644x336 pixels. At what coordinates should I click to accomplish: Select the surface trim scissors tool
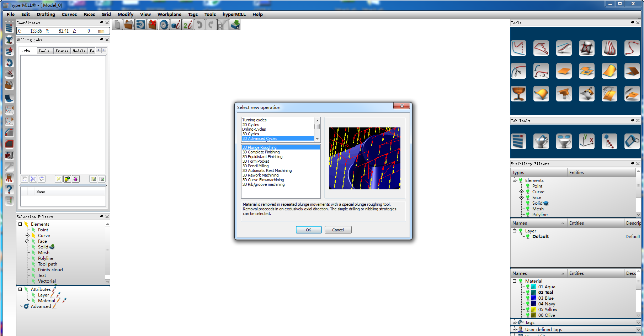(587, 94)
